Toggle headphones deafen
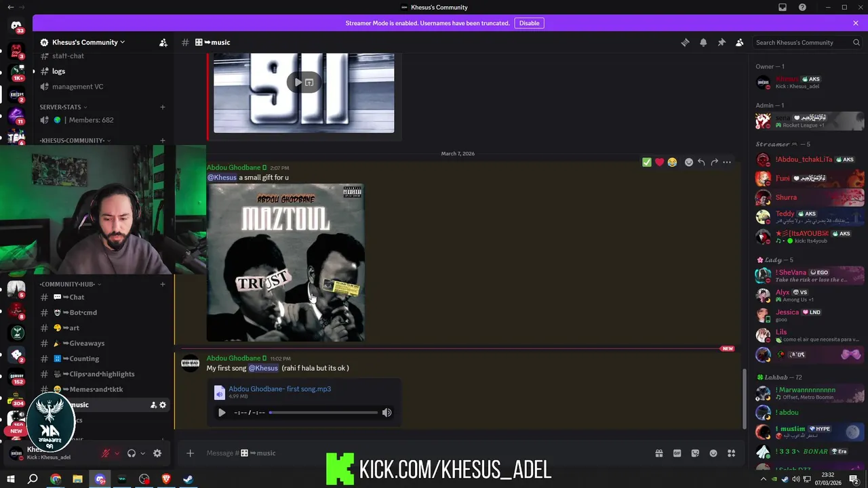Screen dimensions: 868x488 click(132, 453)
